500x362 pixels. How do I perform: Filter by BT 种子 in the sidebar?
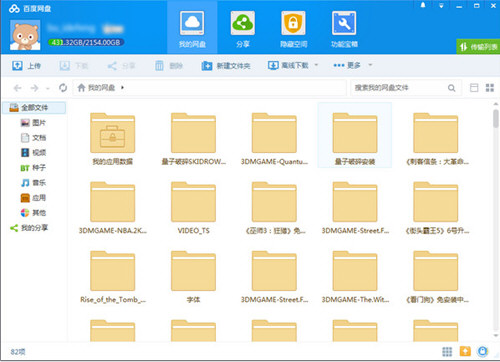pos(33,168)
